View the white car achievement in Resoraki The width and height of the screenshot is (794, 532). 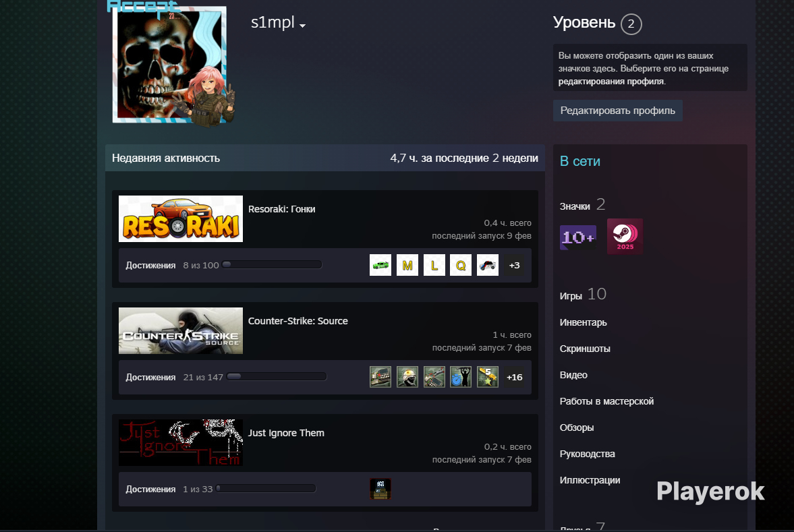tap(488, 265)
